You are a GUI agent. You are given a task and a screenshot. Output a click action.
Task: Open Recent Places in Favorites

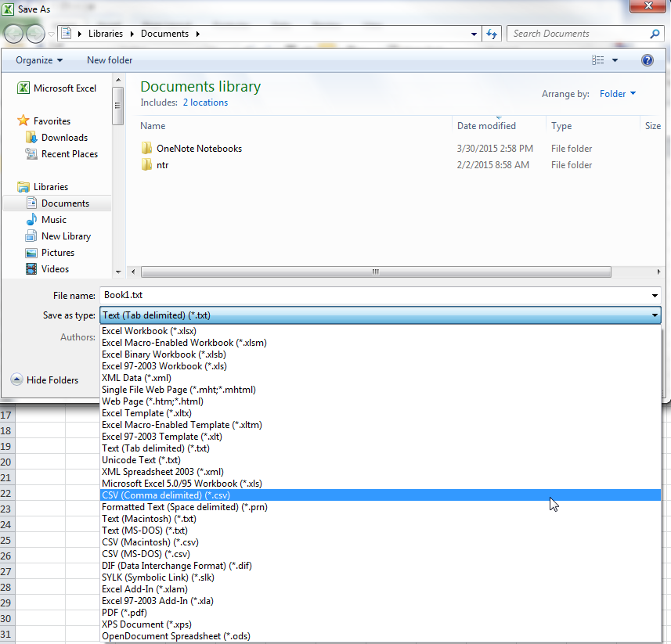pos(62,154)
